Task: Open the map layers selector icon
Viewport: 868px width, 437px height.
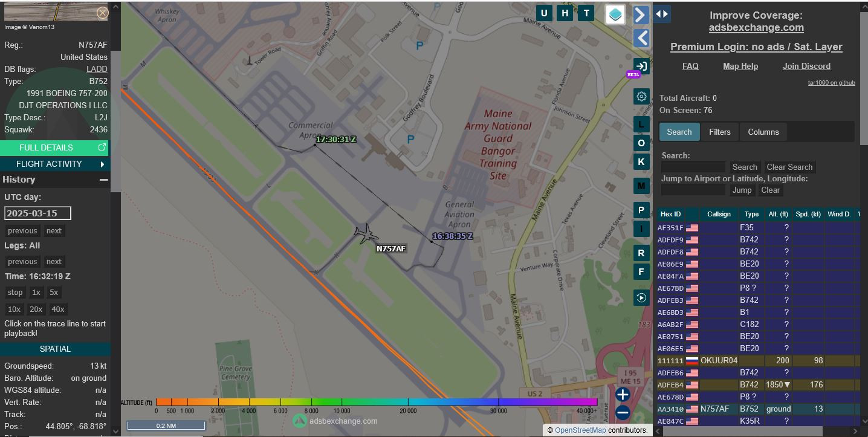Action: point(615,15)
